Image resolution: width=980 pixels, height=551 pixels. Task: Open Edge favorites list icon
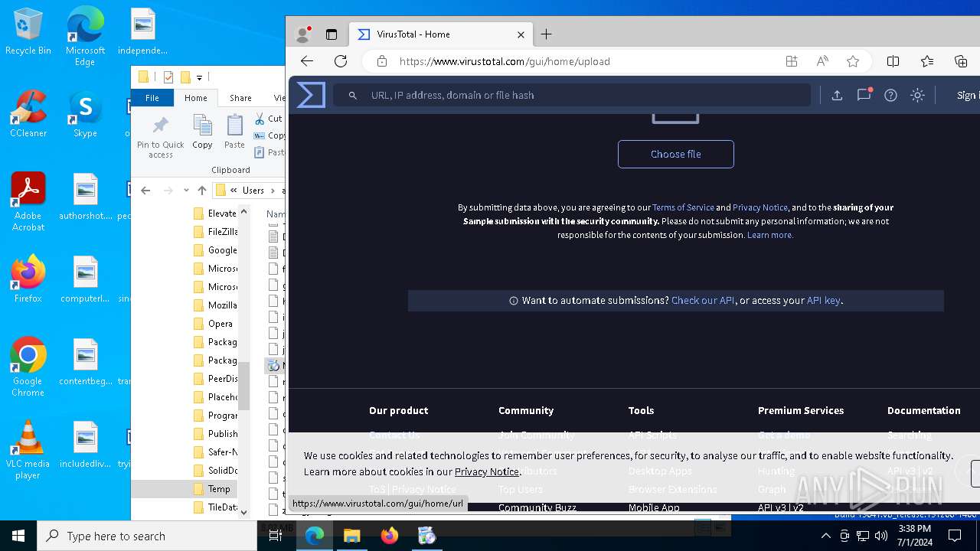(x=927, y=61)
